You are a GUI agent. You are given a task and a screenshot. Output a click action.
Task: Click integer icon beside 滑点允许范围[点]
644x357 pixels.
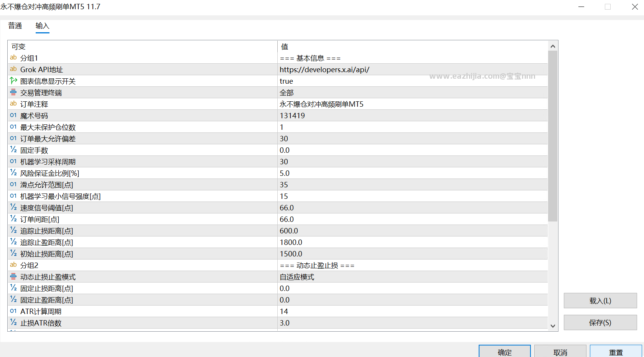pos(13,184)
